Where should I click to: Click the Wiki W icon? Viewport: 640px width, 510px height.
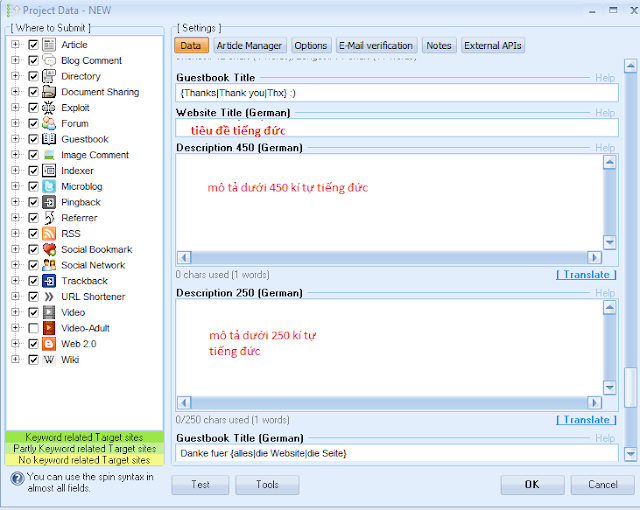click(x=49, y=360)
